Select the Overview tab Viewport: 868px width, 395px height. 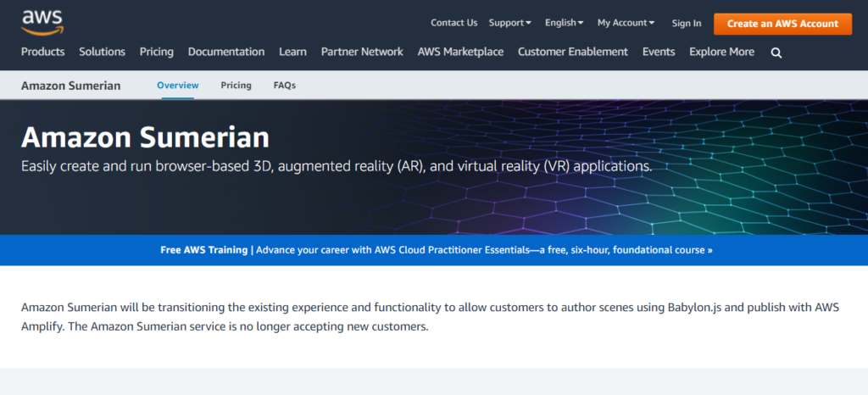(178, 86)
